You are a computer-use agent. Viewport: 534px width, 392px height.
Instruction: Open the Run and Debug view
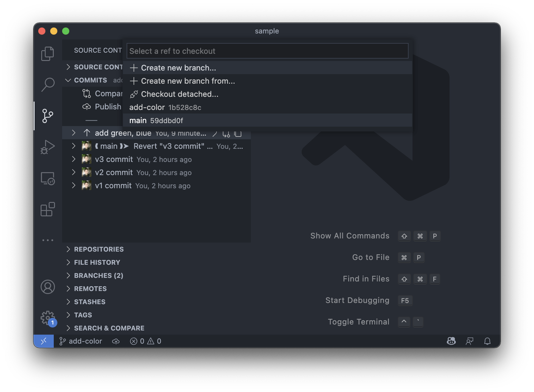[x=47, y=146]
